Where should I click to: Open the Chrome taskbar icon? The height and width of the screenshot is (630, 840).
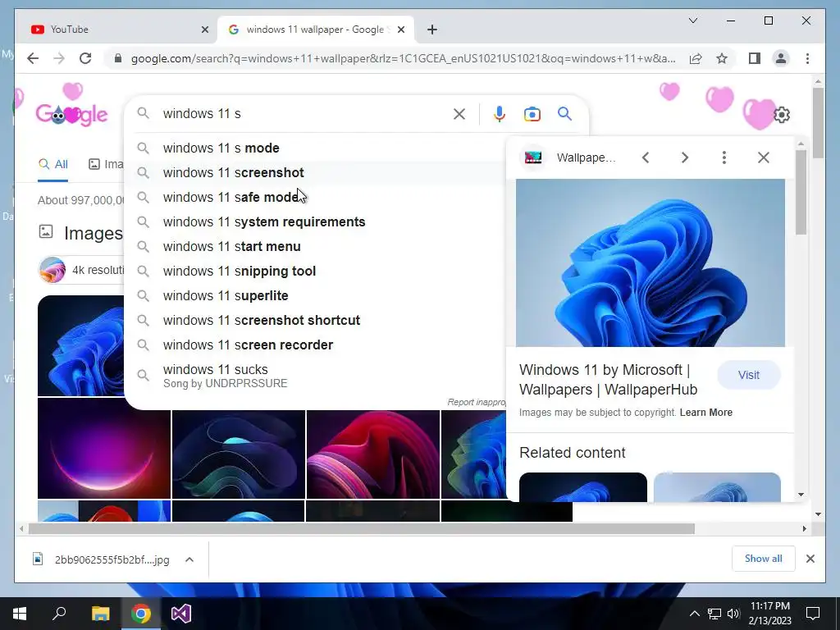(x=141, y=614)
